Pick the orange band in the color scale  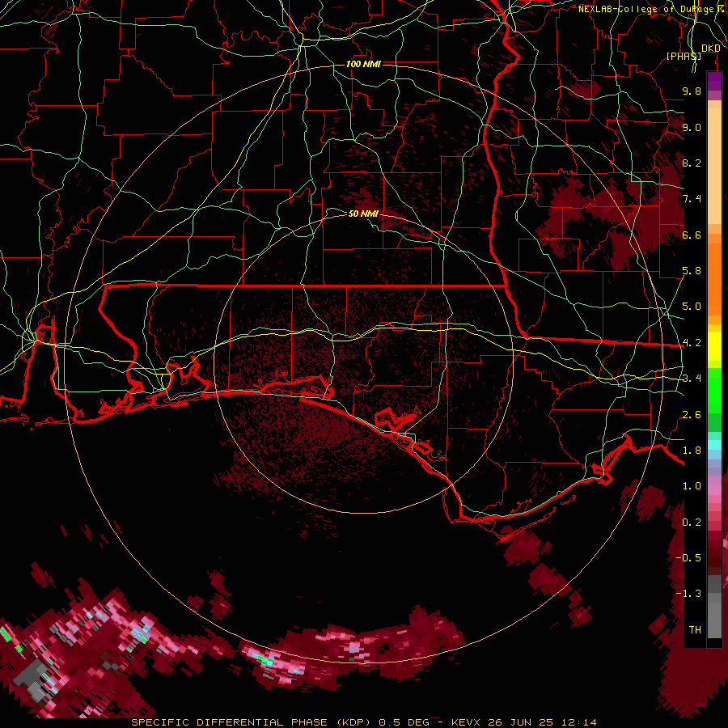[x=714, y=278]
